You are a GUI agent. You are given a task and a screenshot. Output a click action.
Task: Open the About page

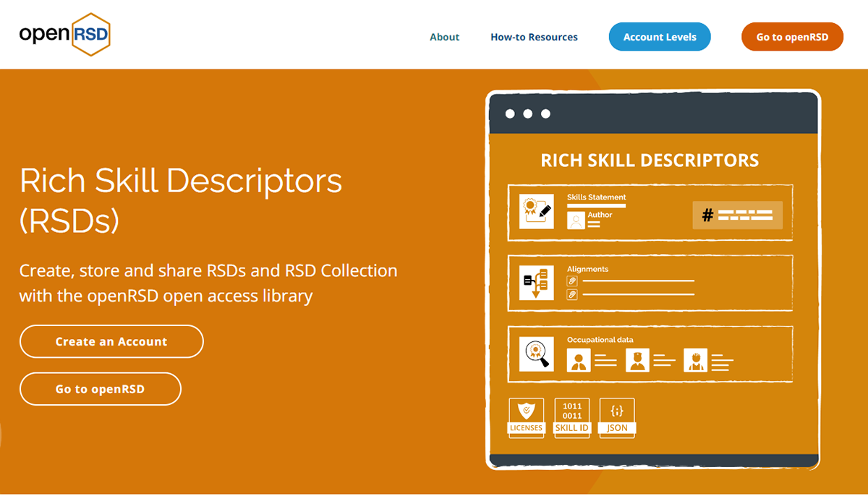click(444, 37)
